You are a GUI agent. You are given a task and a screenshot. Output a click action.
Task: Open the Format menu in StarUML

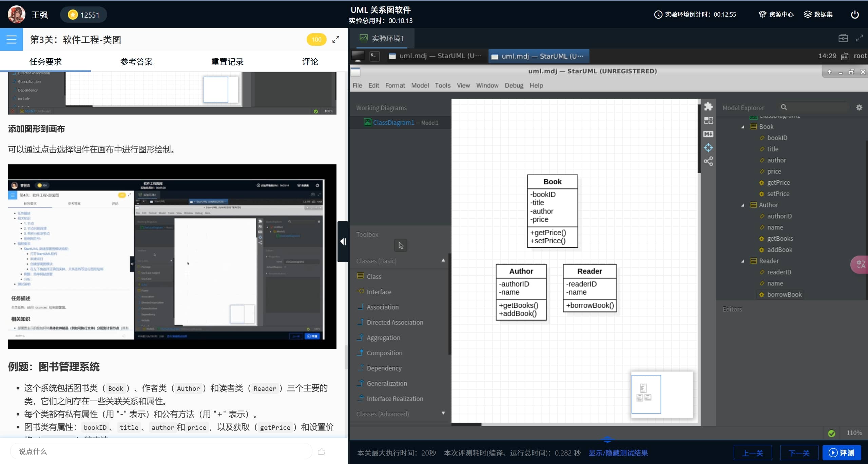[395, 85]
